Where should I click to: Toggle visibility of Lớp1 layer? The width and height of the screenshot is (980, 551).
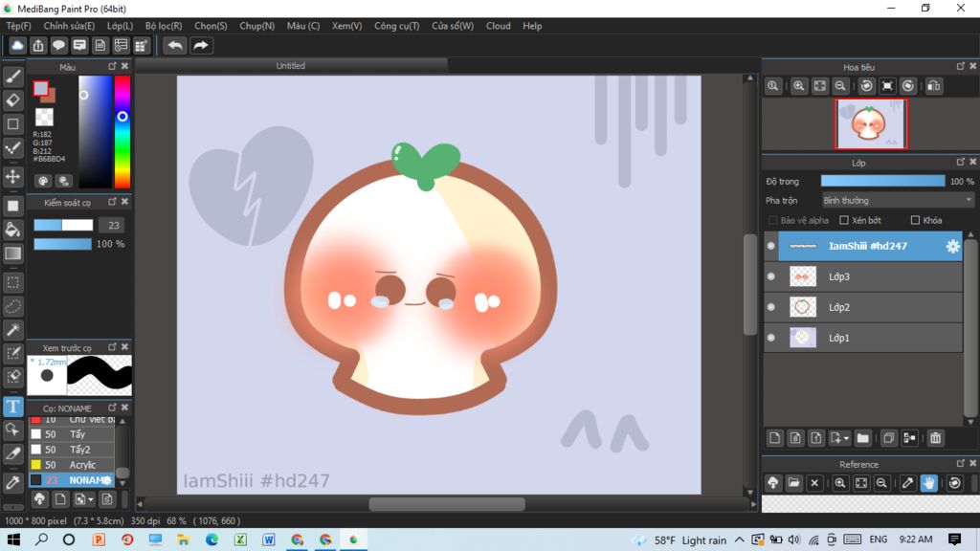tap(771, 338)
